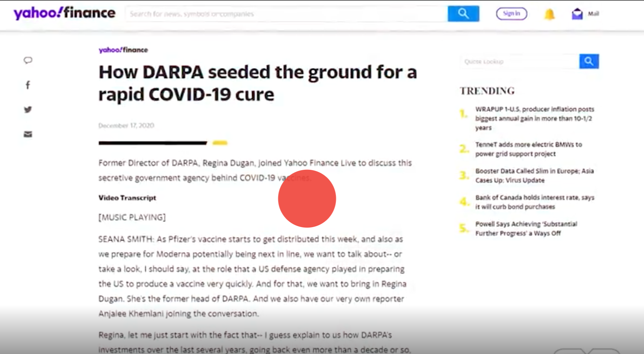Open the Mail envelope icon
The height and width of the screenshot is (354, 644).
[577, 14]
